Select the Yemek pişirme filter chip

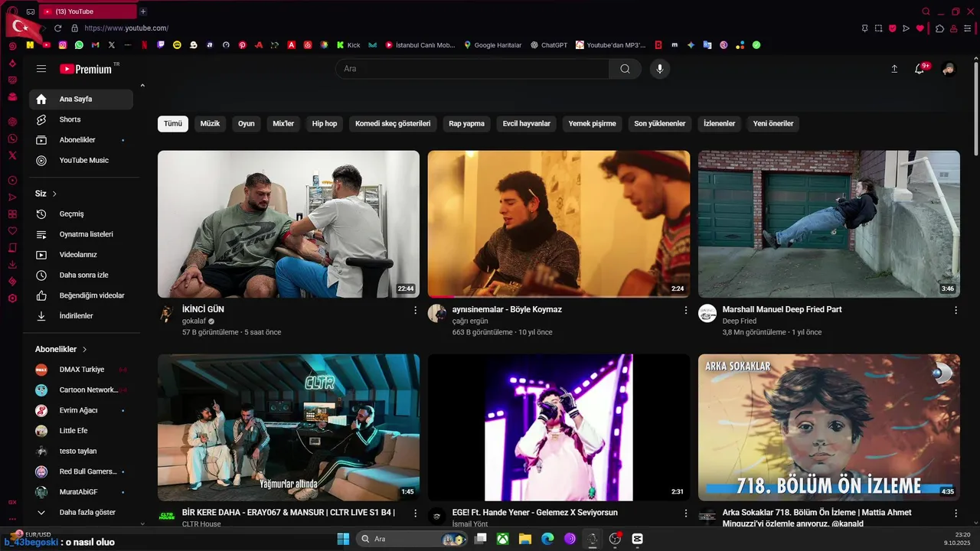[x=592, y=123]
